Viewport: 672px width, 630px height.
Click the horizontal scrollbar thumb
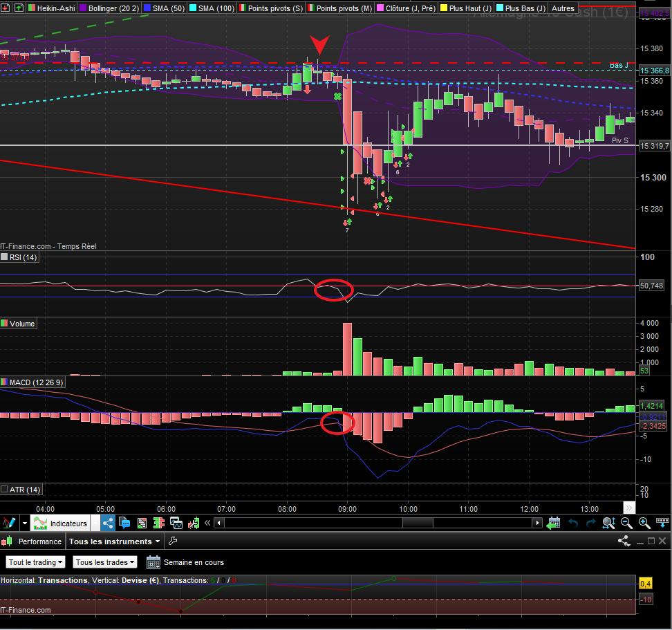click(418, 523)
